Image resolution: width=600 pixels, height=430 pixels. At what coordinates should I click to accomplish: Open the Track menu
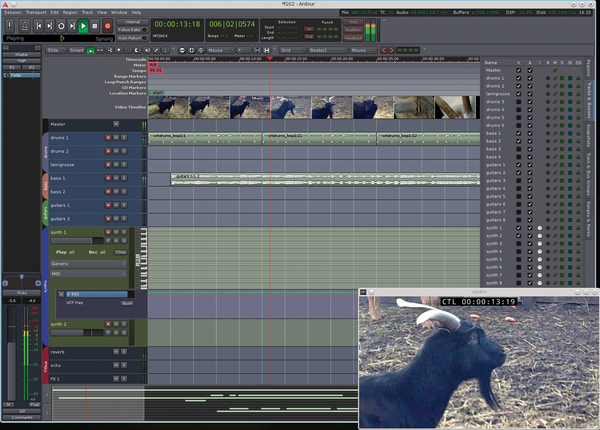pyautogui.click(x=87, y=12)
